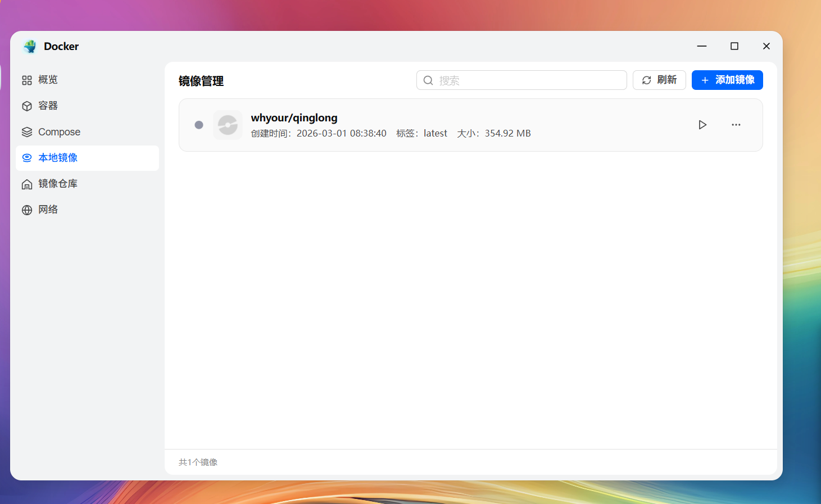Run the whyour/qinglong image with play icon

click(702, 125)
